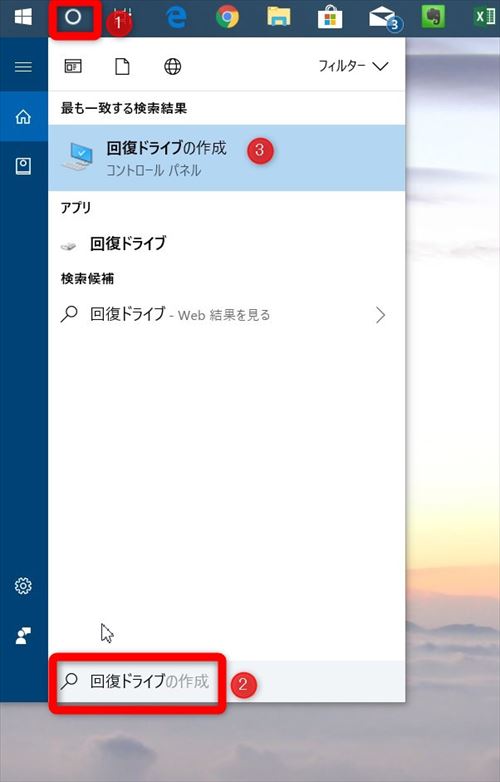Launch Microsoft Edge from taskbar
This screenshot has width=500, height=782.
(175, 17)
